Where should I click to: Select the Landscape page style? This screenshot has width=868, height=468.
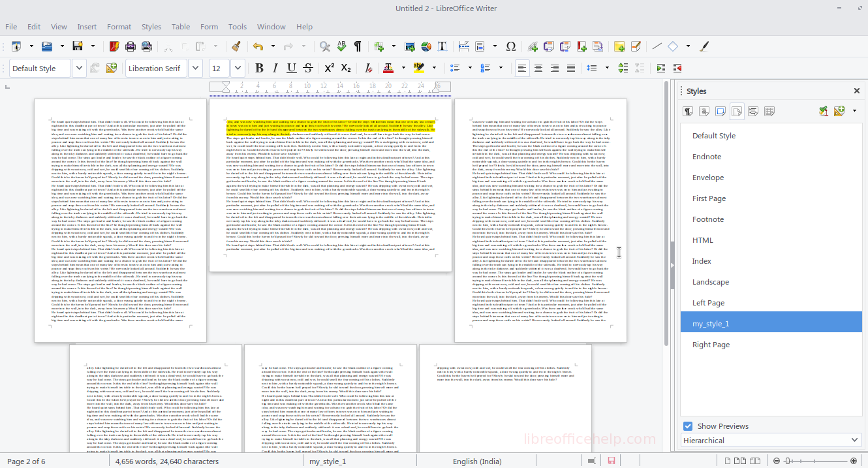771,282
